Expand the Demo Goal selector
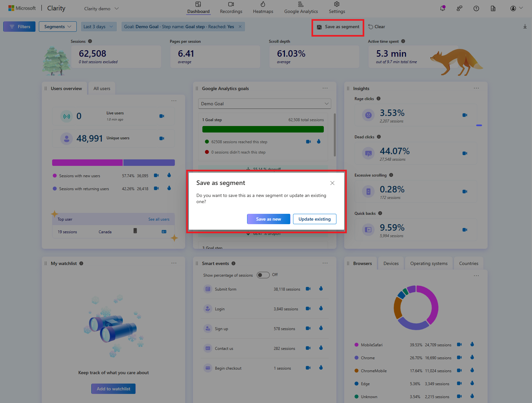The width and height of the screenshot is (532, 403). tap(265, 104)
